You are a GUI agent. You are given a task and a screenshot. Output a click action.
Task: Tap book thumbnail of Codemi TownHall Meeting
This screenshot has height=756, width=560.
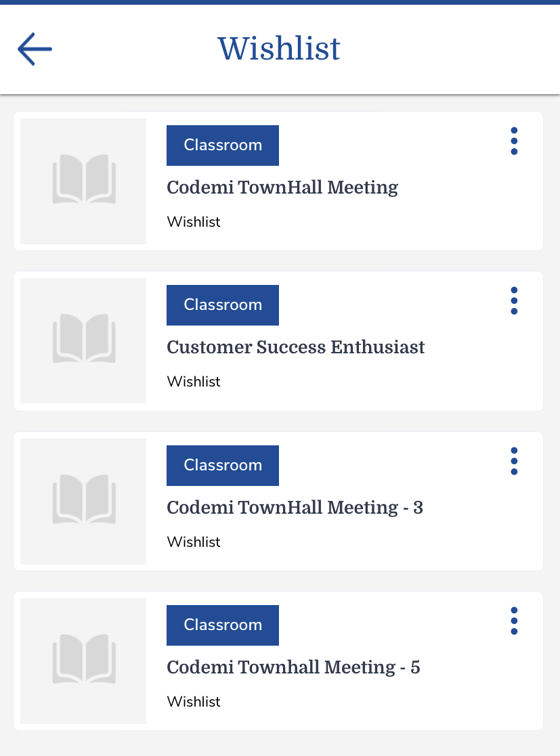point(83,181)
